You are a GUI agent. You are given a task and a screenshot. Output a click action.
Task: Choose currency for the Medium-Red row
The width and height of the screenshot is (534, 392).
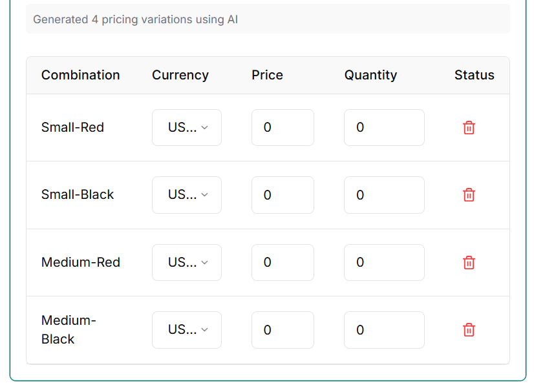tap(187, 262)
